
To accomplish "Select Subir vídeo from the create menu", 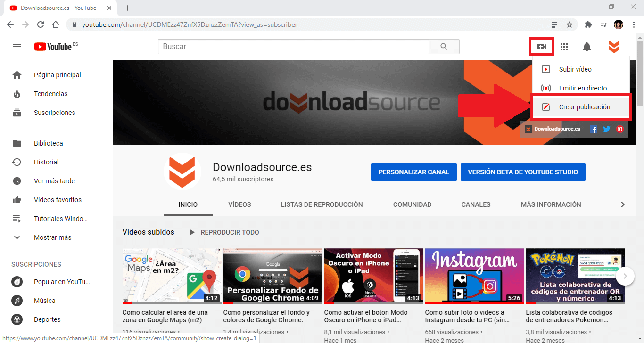I will click(x=581, y=69).
